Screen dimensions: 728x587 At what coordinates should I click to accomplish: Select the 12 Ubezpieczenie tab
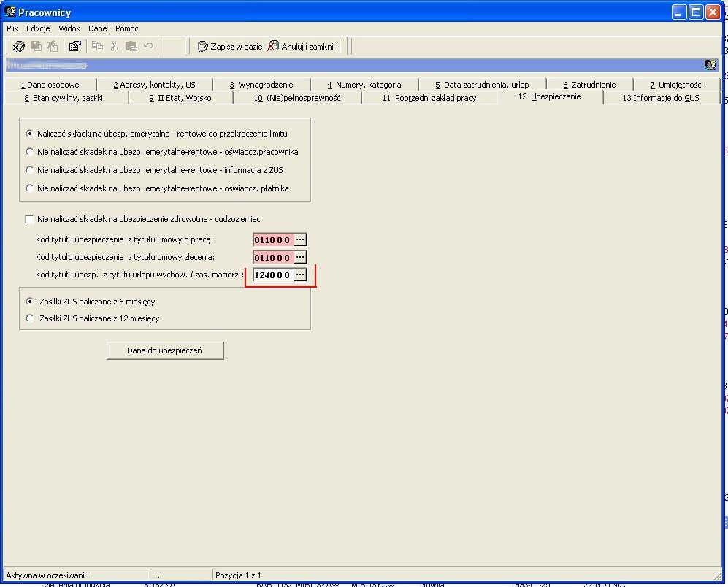550,96
